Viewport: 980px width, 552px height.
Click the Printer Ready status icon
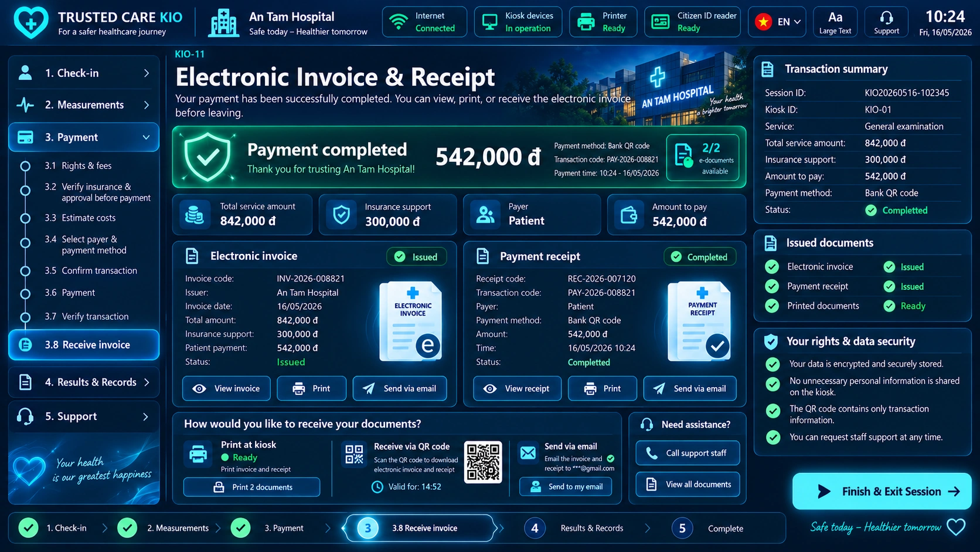(586, 22)
